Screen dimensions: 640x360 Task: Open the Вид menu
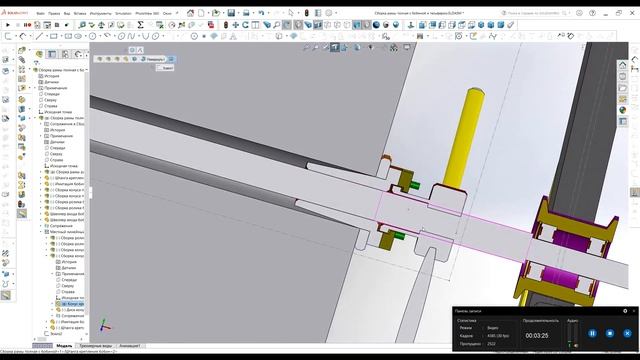coord(67,13)
